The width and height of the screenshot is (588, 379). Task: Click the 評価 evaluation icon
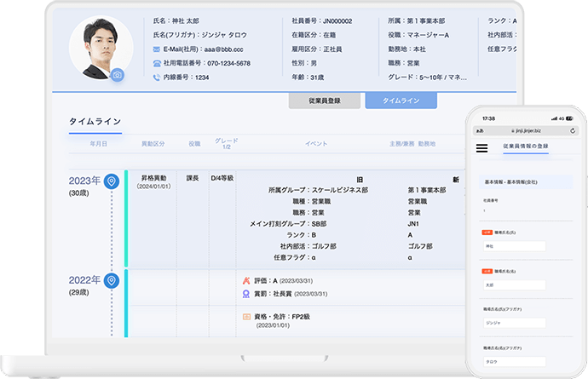pyautogui.click(x=246, y=280)
